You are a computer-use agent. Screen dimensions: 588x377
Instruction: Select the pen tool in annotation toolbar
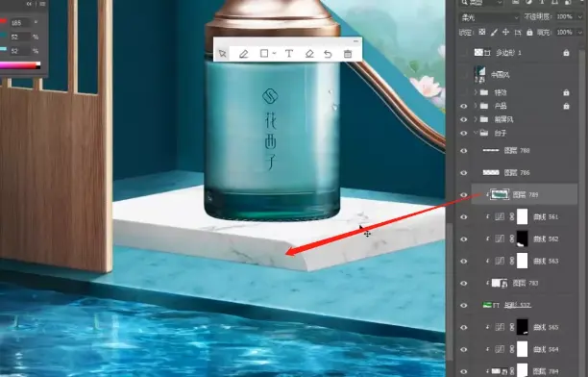(x=243, y=54)
